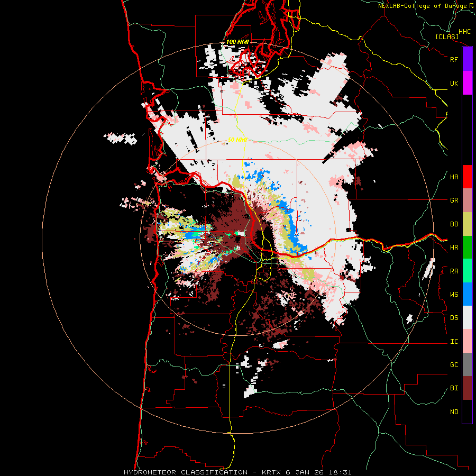Click the GC legend label
This screenshot has width=476, height=476.
click(454, 365)
